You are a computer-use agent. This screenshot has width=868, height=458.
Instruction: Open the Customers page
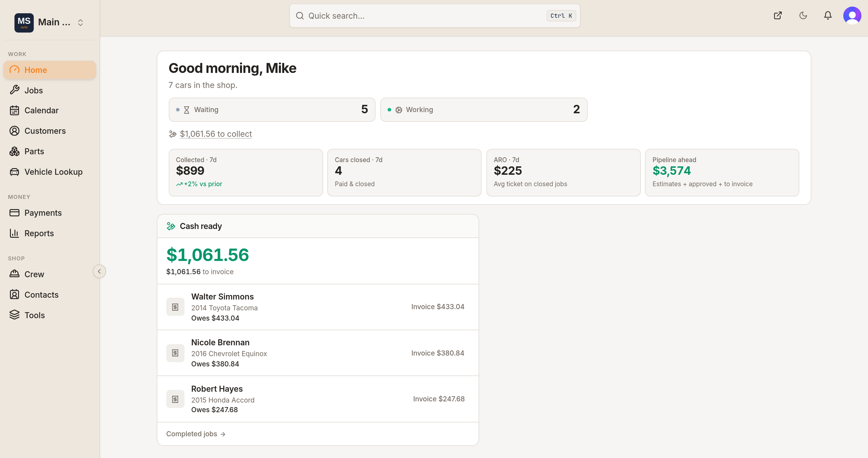(x=50, y=131)
